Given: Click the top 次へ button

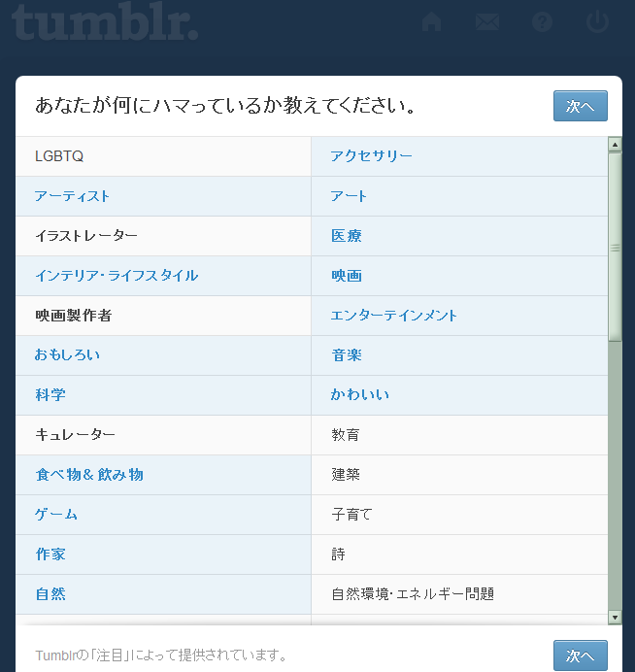Looking at the screenshot, I should click(581, 106).
